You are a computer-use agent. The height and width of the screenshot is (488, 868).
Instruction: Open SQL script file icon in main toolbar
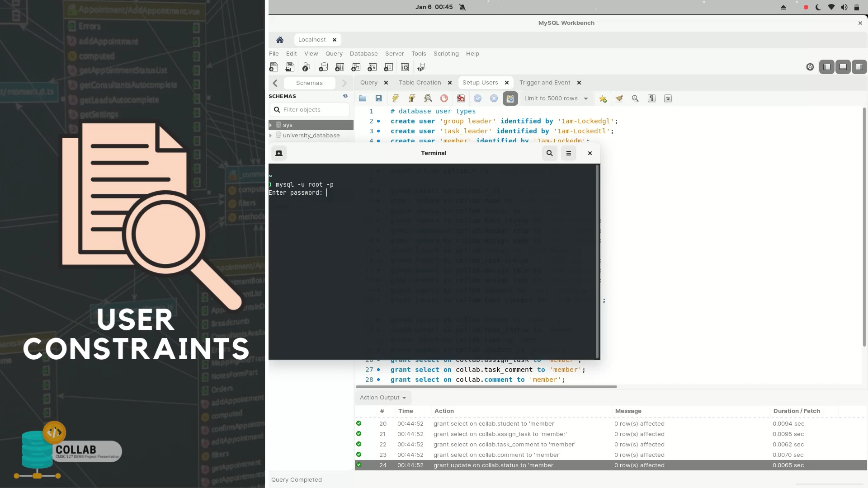290,67
